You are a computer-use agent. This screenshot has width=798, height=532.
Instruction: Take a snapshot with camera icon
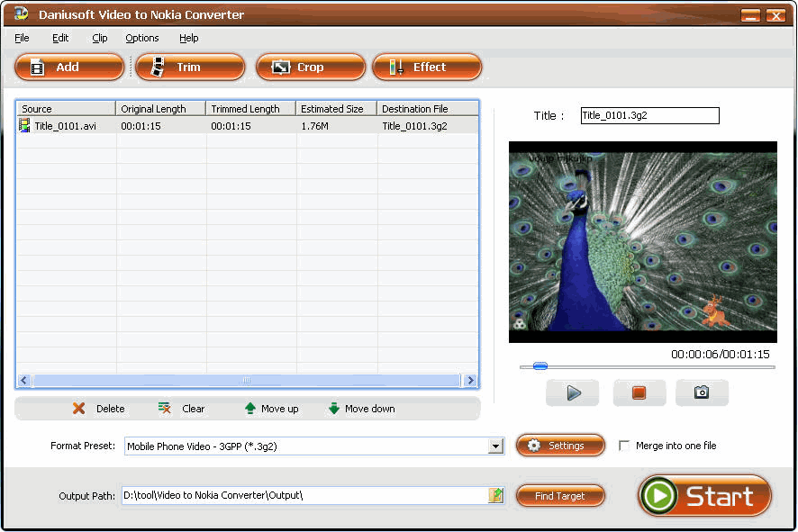(x=702, y=392)
